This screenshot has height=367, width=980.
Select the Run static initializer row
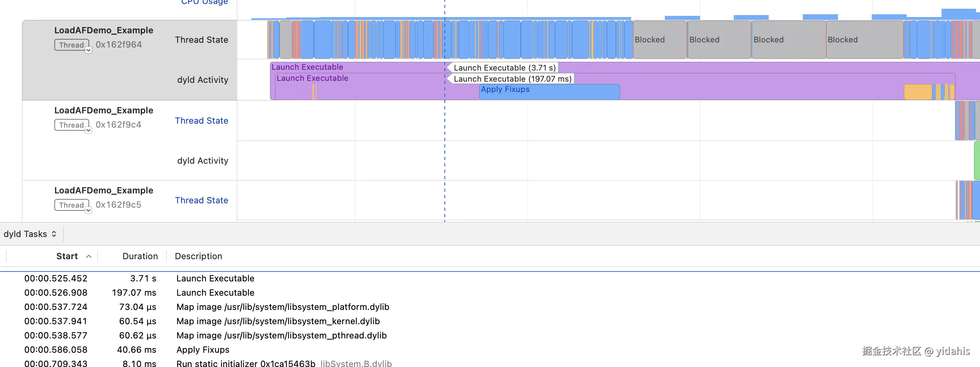pyautogui.click(x=245, y=363)
